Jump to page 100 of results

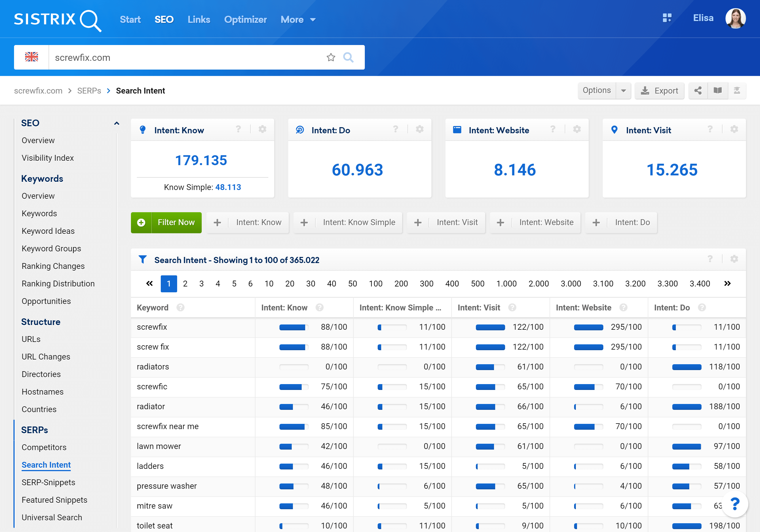coord(376,283)
